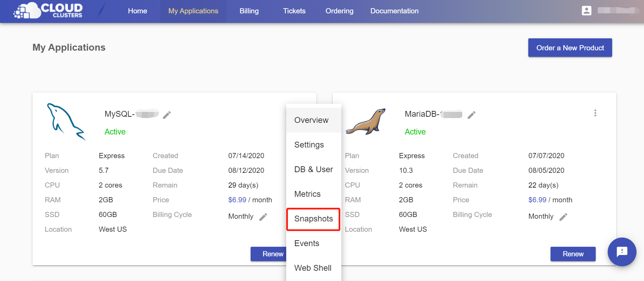
Task: Click the 22 day(s) remaining value
Action: tap(543, 185)
